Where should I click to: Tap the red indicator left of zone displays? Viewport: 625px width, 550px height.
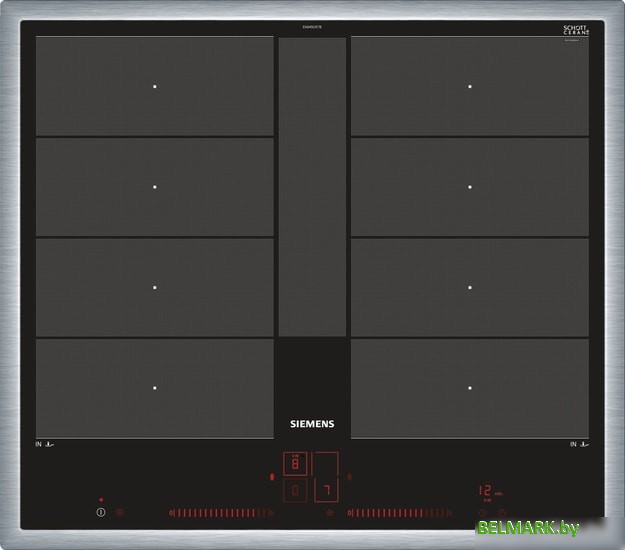pyautogui.click(x=273, y=477)
